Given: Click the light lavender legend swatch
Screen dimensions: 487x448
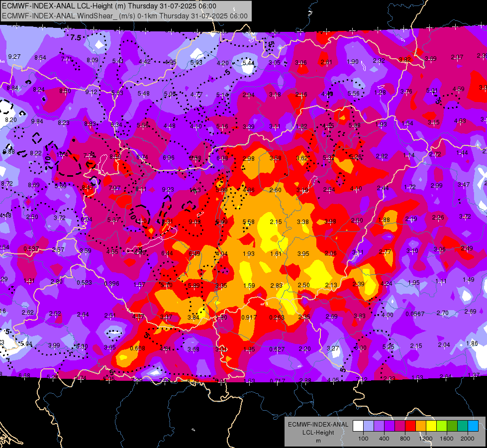Looking at the screenshot, I should (368, 426).
